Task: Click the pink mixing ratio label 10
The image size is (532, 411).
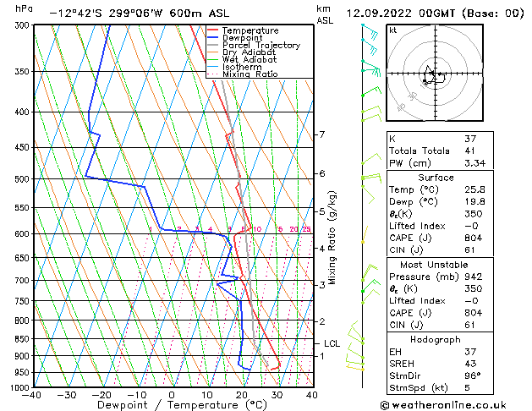Action: pyautogui.click(x=257, y=229)
